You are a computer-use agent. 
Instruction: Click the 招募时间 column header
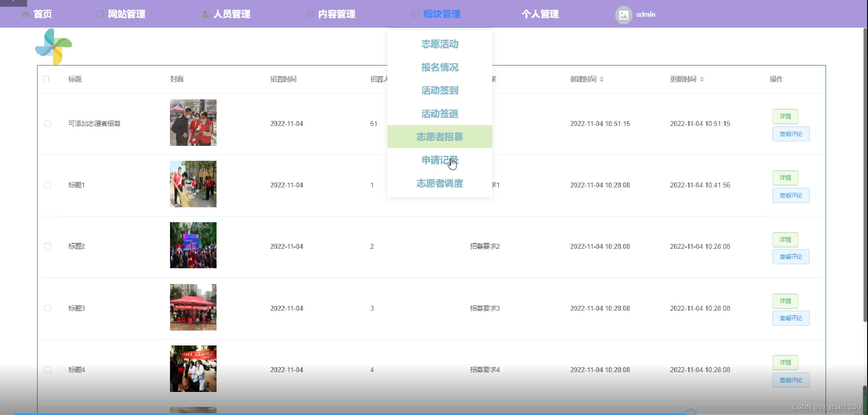(283, 79)
